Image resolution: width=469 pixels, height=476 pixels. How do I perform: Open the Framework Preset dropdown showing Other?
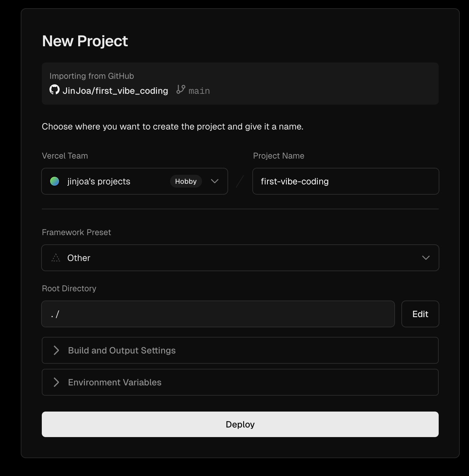(x=240, y=258)
